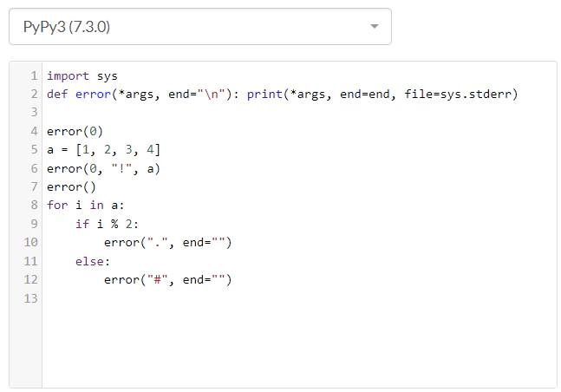Image resolution: width=561 pixels, height=392 pixels.
Task: Click 'file=sys.stderr' on line 2
Action: coord(458,95)
